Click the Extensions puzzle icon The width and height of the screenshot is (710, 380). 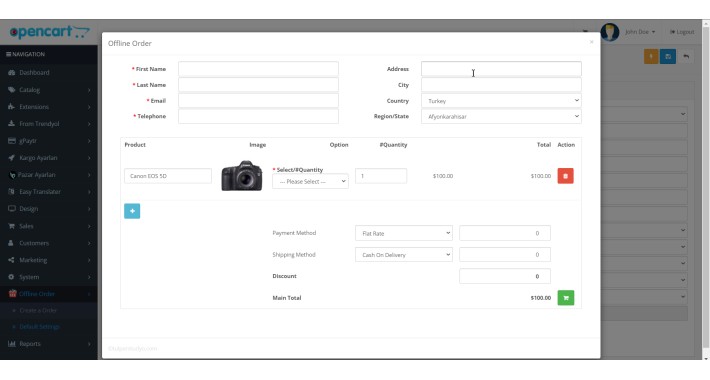pos(11,107)
